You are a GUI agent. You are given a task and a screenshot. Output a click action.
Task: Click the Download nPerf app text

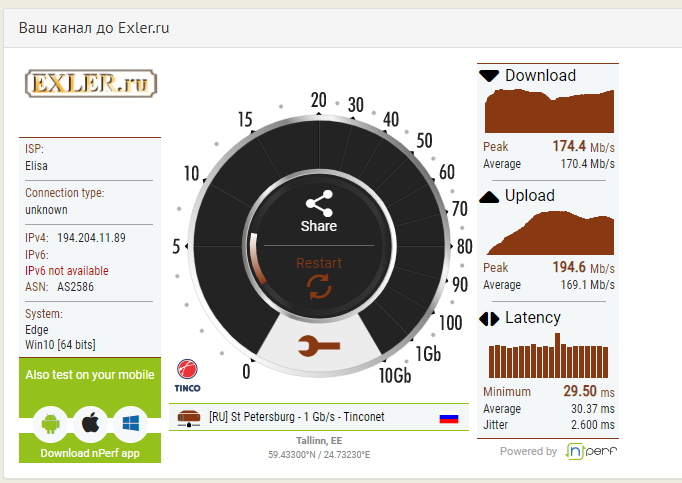click(x=90, y=453)
